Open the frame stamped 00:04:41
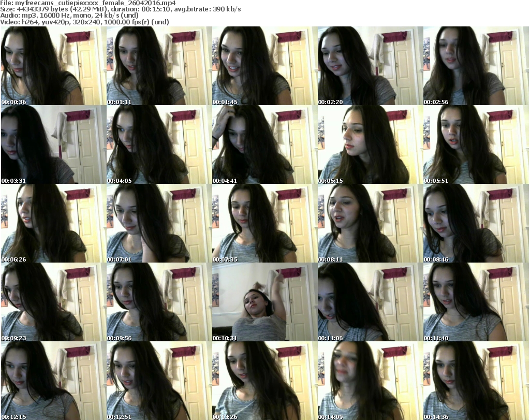 pyautogui.click(x=264, y=144)
